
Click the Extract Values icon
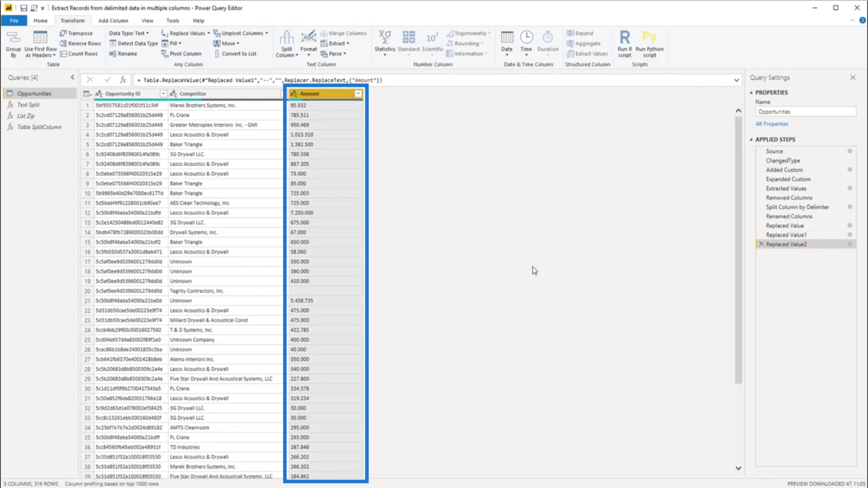click(570, 54)
